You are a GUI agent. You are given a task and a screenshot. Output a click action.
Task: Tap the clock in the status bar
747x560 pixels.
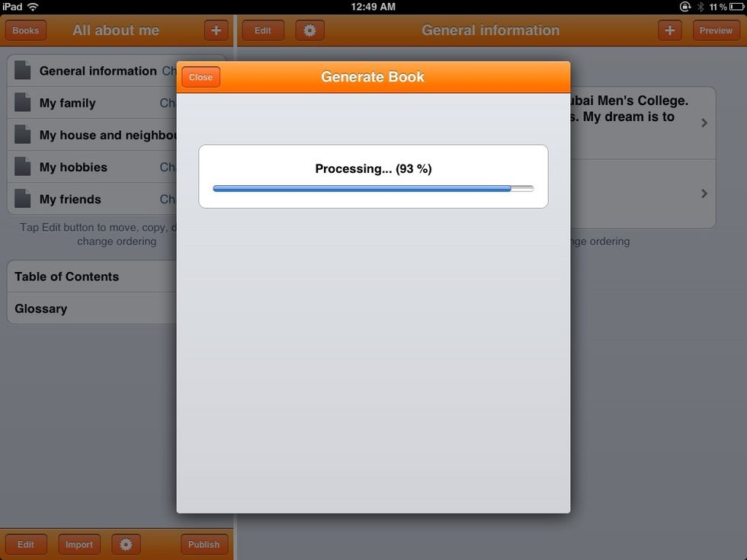[373, 6]
